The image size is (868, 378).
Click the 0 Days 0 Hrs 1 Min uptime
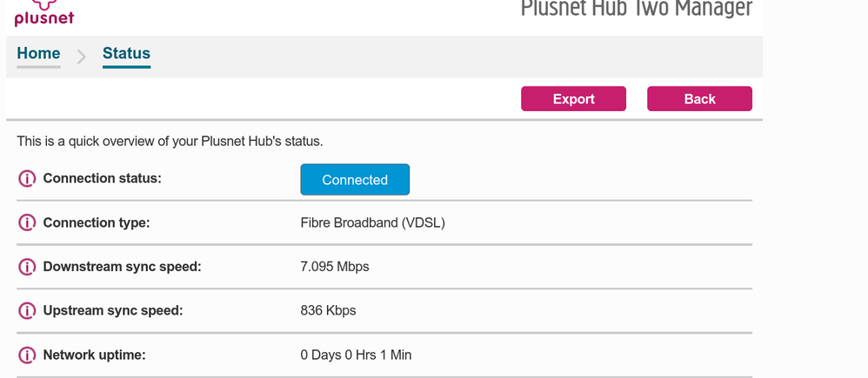356,355
